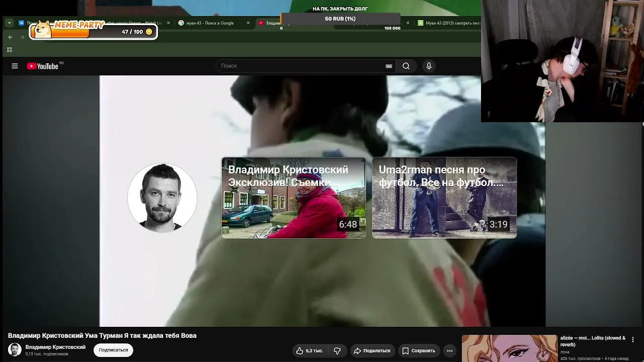Open end-screen channel portrait of Кристовский
The width and height of the screenshot is (644, 362).
pos(162,198)
